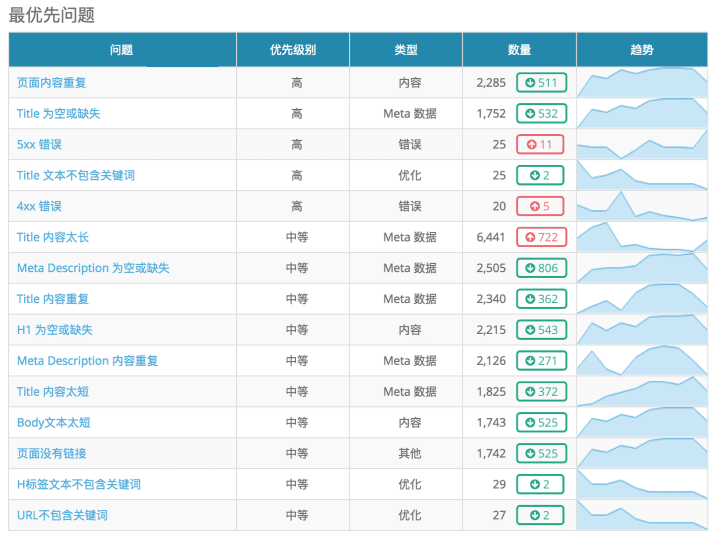Viewport: 720px width, 540px height.
Task: Open the Title 为空或缺失 issue link
Action: click(x=58, y=113)
